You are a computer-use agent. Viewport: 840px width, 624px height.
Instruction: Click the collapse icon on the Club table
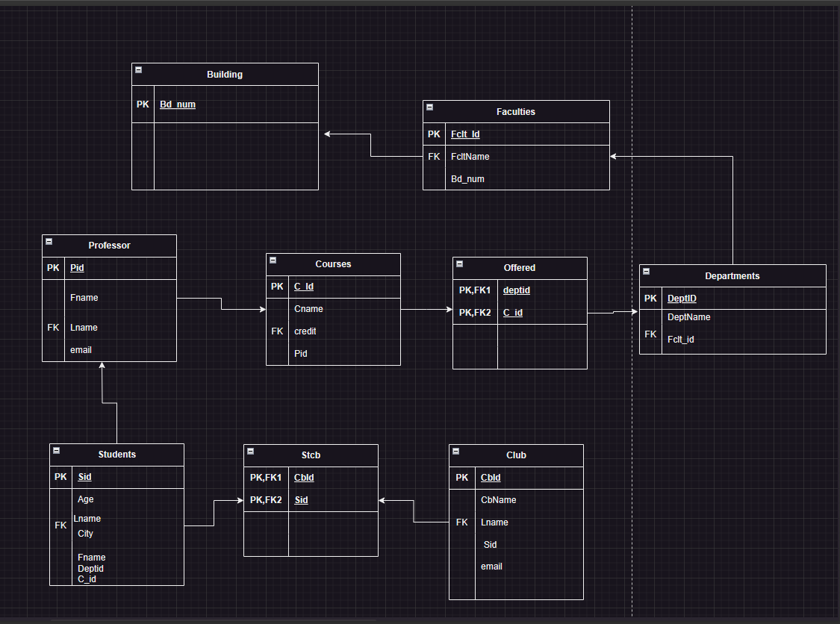click(x=455, y=450)
